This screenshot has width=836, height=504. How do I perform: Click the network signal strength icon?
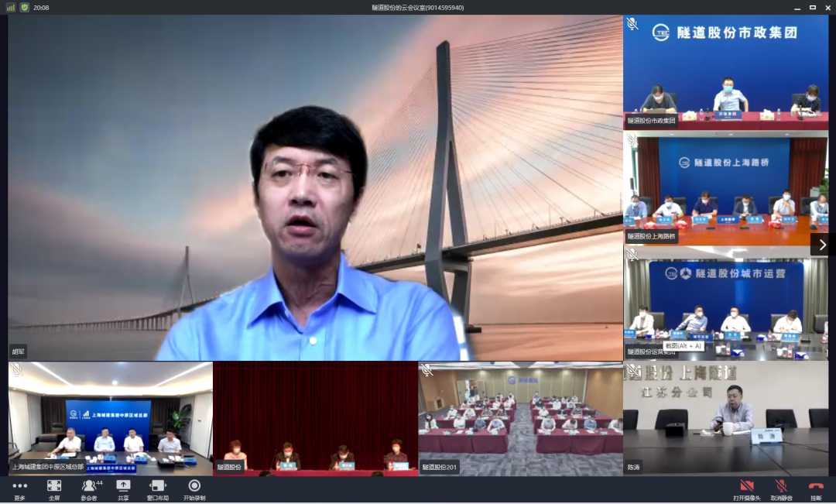pyautogui.click(x=11, y=7)
